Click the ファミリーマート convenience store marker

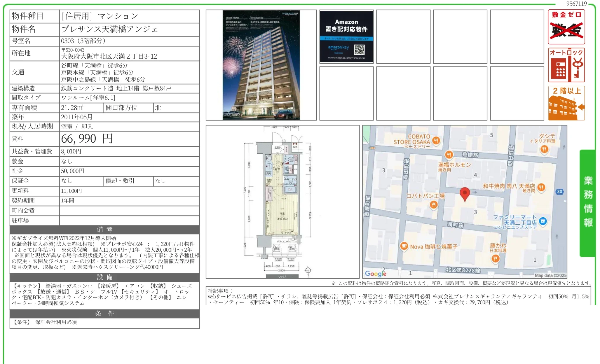tap(543, 221)
